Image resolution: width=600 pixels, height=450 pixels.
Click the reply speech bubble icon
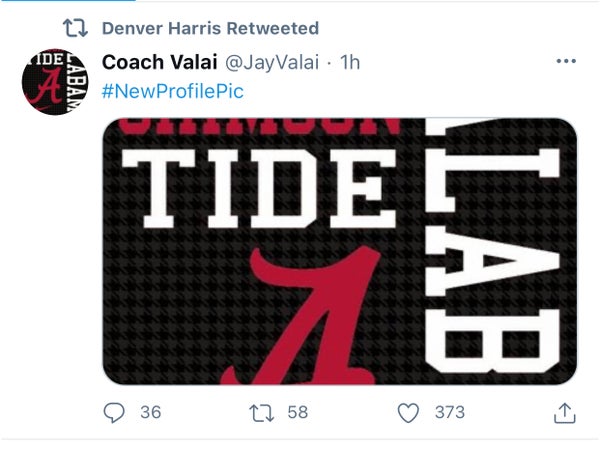click(x=115, y=412)
